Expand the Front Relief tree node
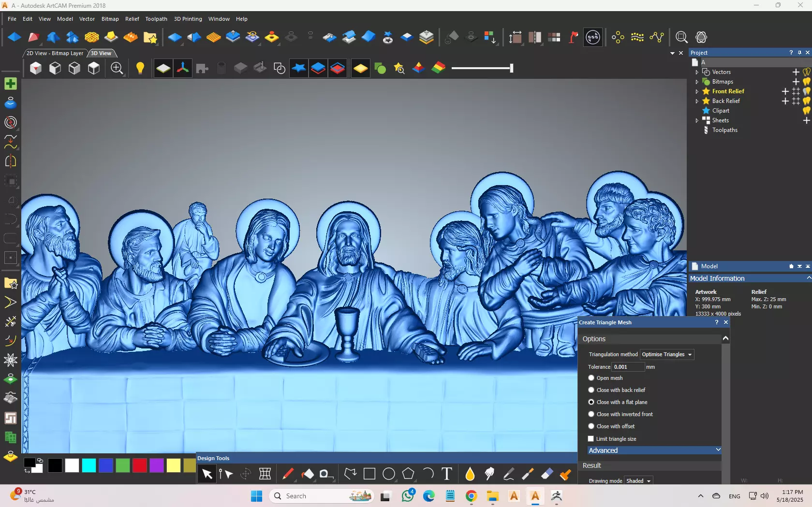The image size is (812, 507). point(697,91)
